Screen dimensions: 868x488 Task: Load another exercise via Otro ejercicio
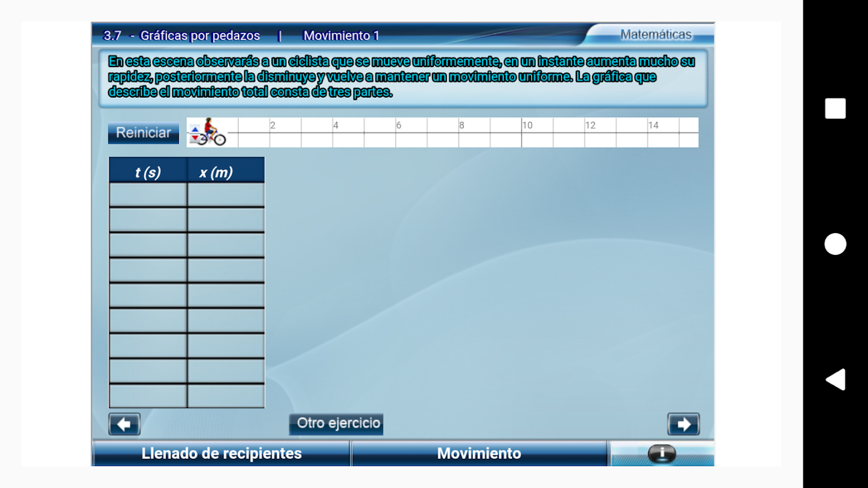[336, 424]
